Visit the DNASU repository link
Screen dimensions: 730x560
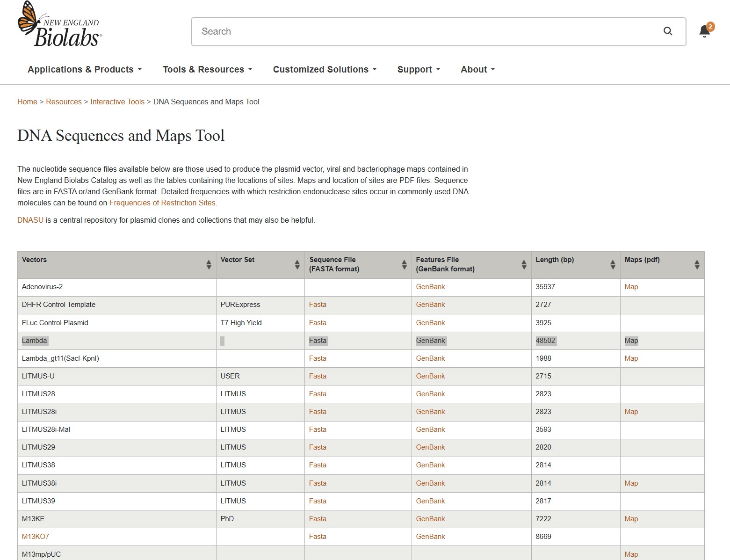[29, 220]
